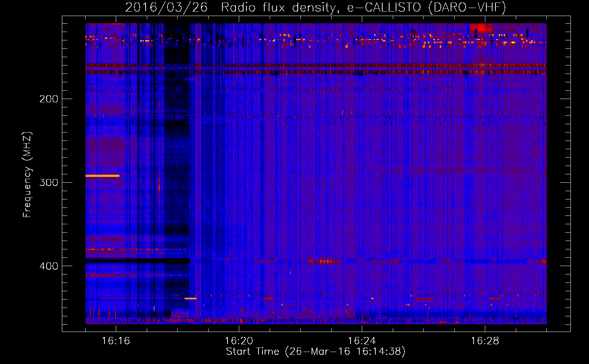Click the orange horizontal emission line near 290 MHz
The image size is (589, 364).
(102, 176)
